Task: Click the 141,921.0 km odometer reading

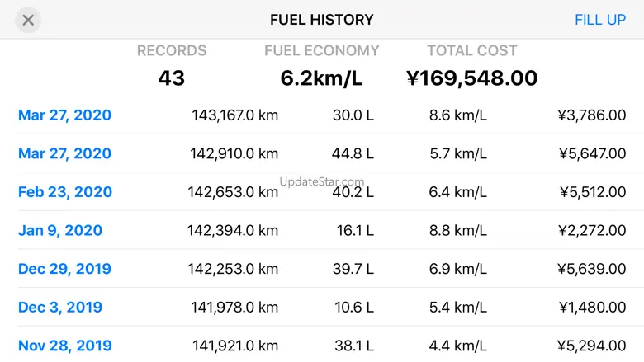Action: (x=235, y=346)
